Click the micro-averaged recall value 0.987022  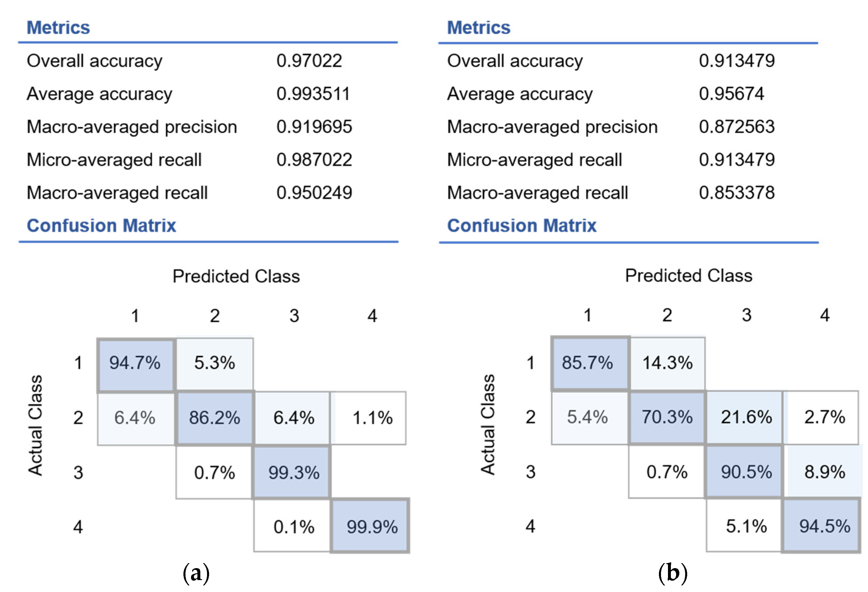(x=314, y=160)
